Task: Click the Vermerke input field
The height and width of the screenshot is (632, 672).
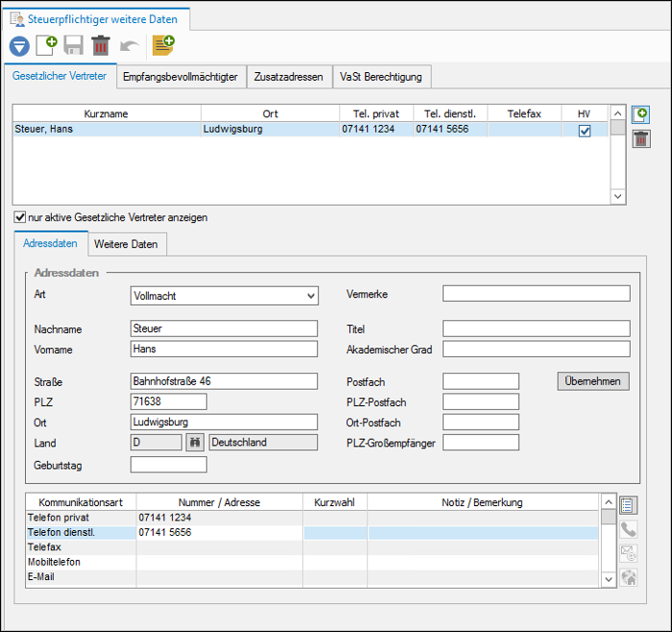Action: pos(536,294)
